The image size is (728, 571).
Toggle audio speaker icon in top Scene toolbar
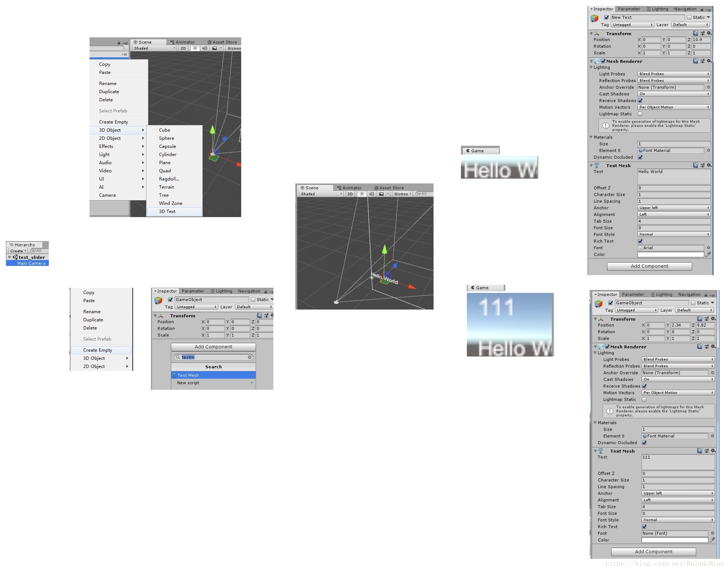pos(205,48)
